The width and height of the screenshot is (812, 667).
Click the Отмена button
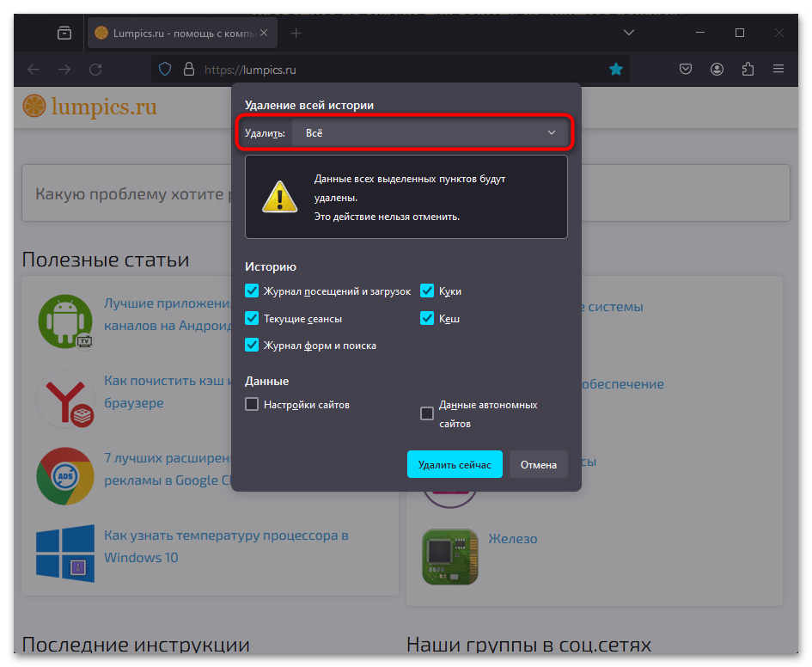click(539, 464)
